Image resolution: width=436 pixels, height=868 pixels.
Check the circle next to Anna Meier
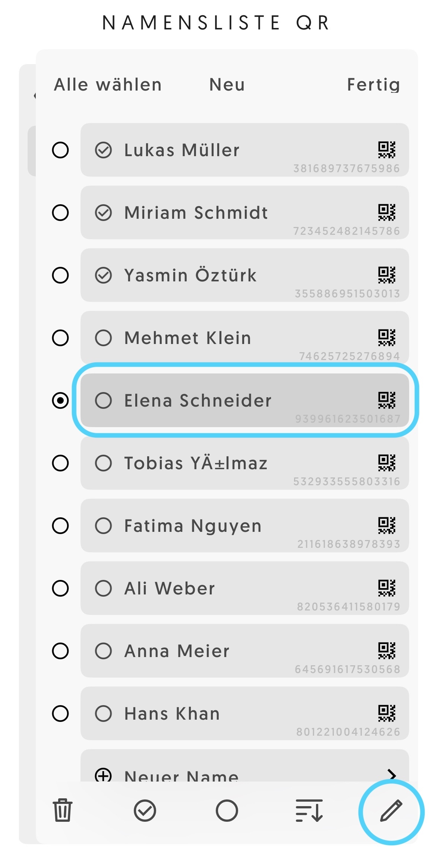click(103, 651)
